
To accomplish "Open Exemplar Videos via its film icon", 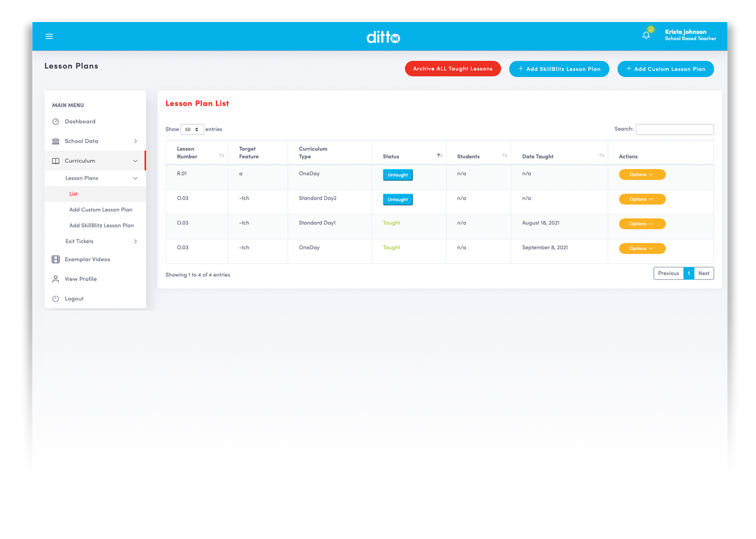I will [x=55, y=259].
